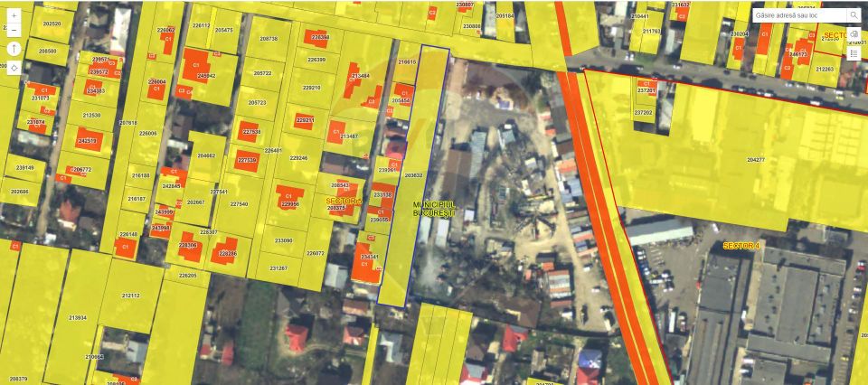This screenshot has width=868, height=385.
Task: Select parcel 229956
Action: [x=290, y=204]
